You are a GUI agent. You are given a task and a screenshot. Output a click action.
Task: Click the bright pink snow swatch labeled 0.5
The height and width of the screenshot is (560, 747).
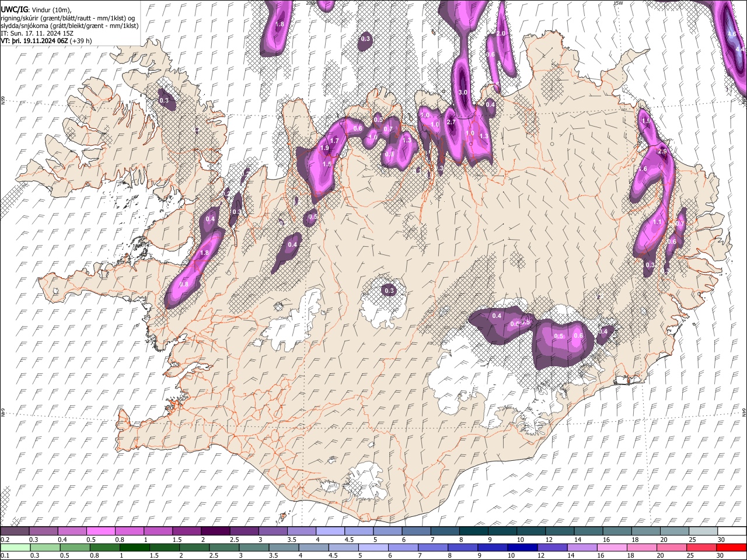point(101,531)
